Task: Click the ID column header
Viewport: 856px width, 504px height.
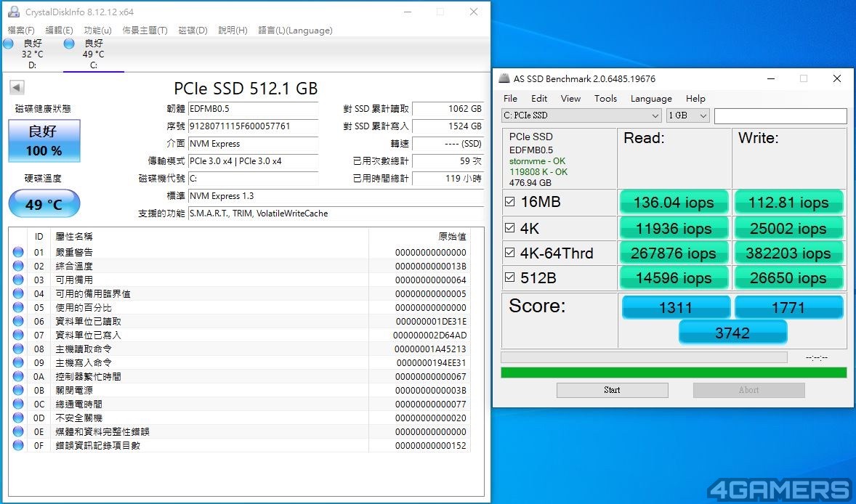Action: point(39,236)
